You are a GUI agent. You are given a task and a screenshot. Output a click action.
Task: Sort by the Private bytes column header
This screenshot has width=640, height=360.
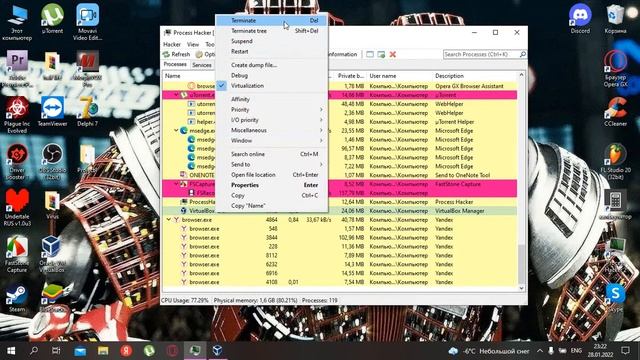pyautogui.click(x=351, y=76)
